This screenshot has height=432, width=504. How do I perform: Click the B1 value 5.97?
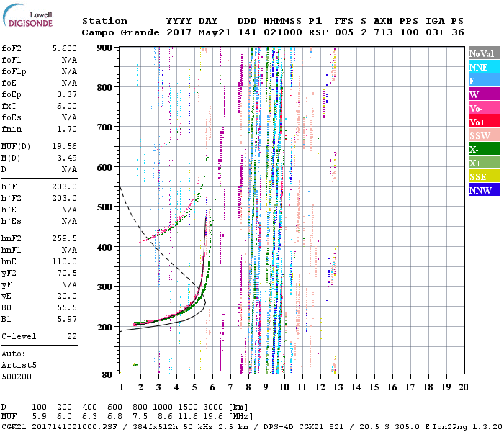tap(67, 319)
